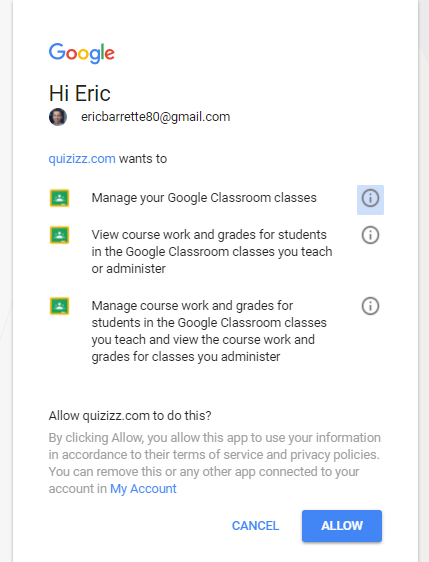Click the ALLOW button
The width and height of the screenshot is (429, 562).
[x=342, y=526]
